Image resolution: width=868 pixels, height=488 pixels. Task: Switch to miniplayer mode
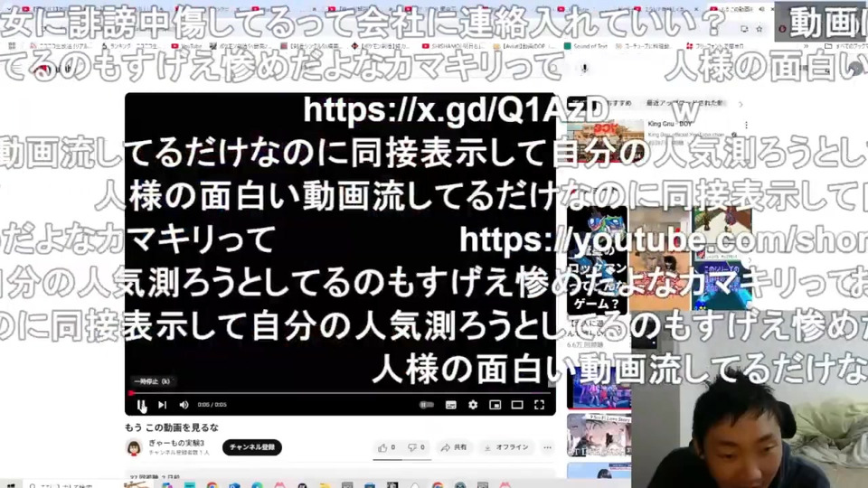pyautogui.click(x=495, y=405)
